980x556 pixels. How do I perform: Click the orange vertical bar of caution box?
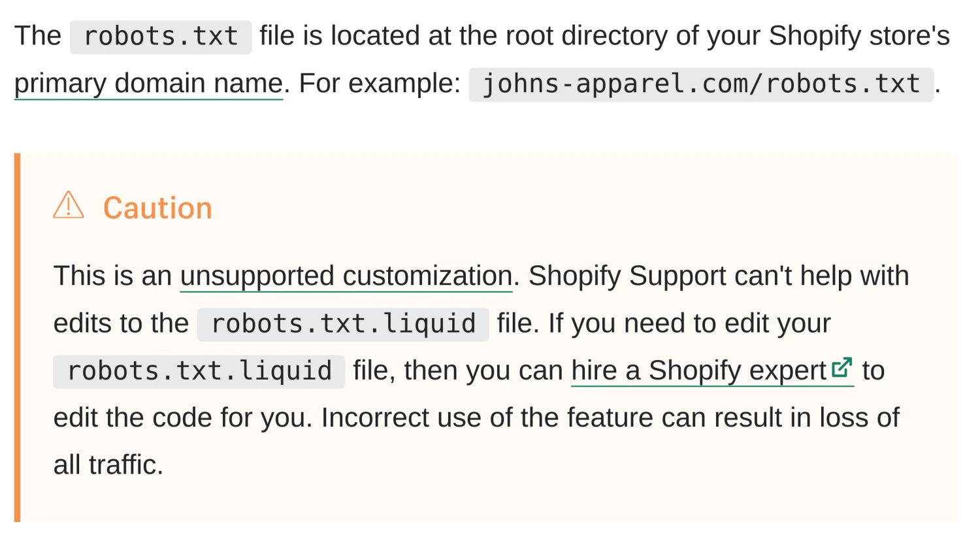click(x=18, y=337)
